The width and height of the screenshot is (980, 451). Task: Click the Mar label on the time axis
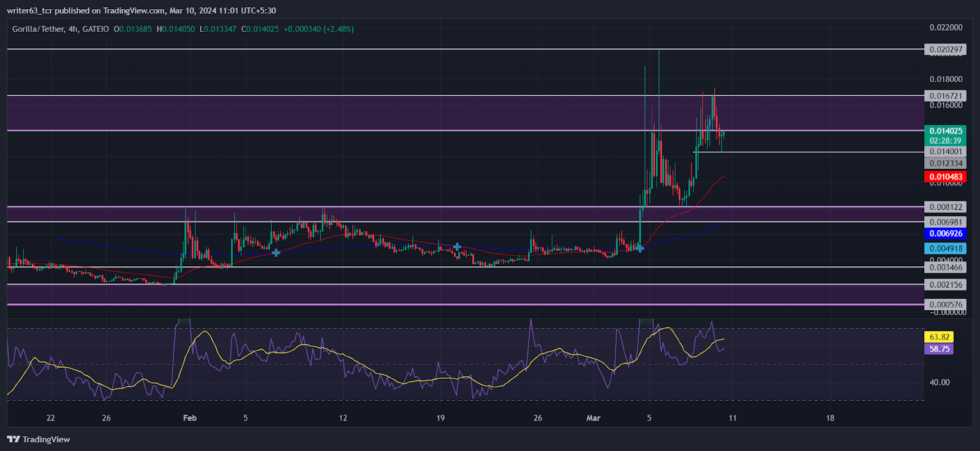[x=594, y=418]
